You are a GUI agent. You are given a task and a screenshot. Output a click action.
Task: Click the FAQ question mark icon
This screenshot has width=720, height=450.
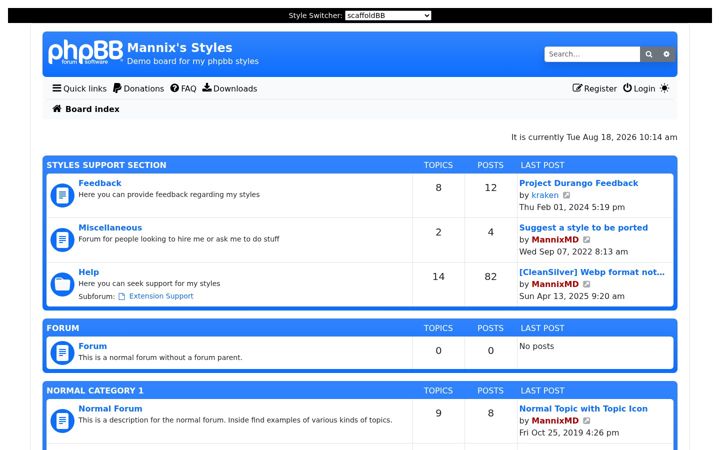174,88
